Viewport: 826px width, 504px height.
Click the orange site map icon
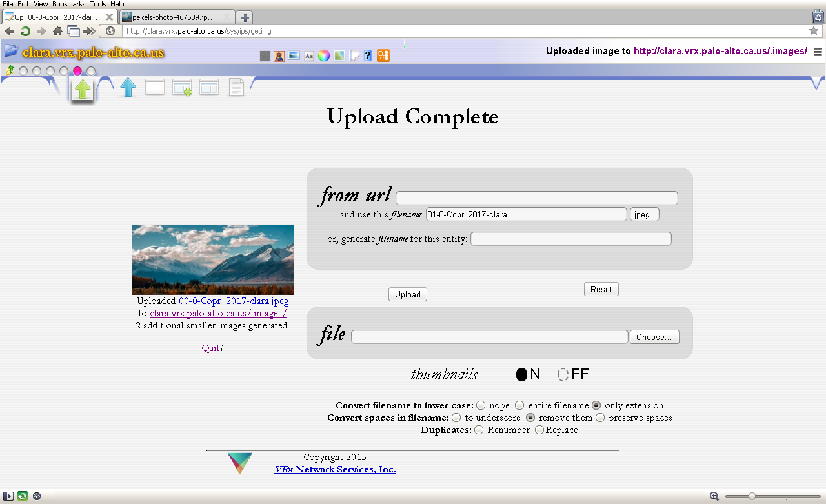(x=383, y=55)
